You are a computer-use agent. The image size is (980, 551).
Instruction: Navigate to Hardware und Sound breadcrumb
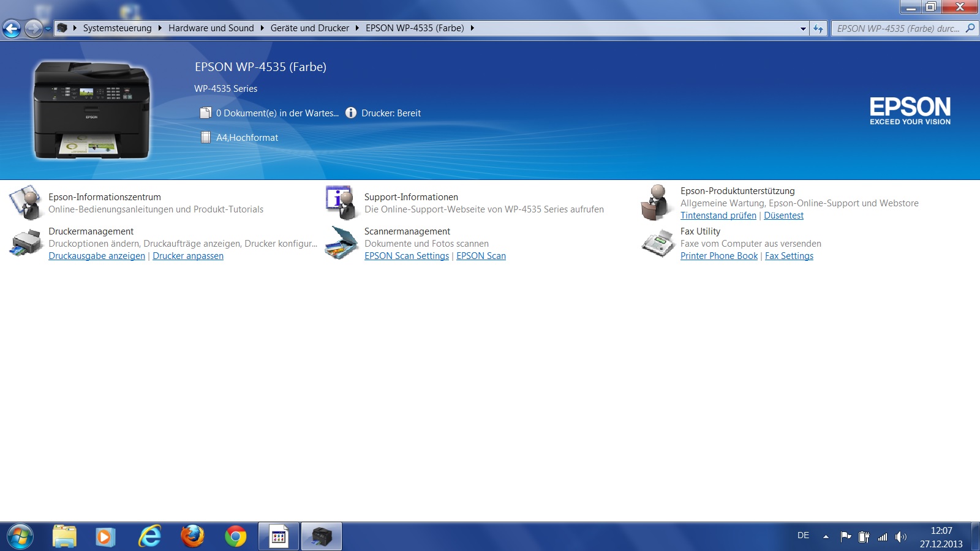pos(211,28)
